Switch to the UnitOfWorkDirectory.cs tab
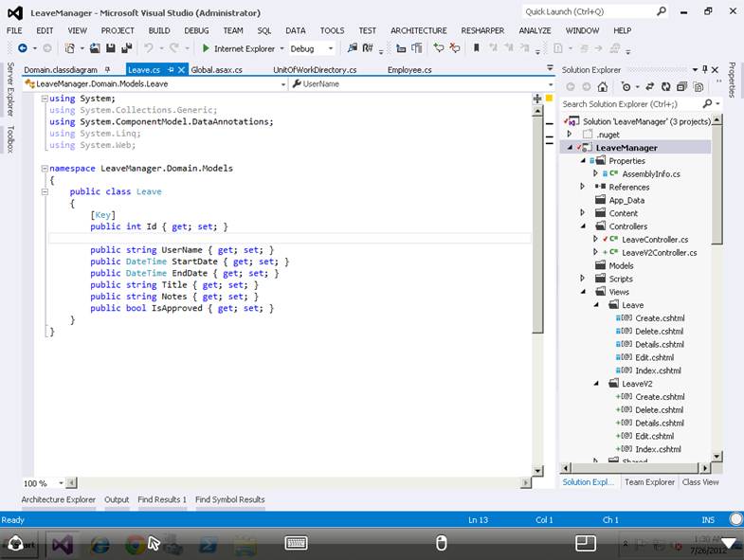 click(315, 70)
